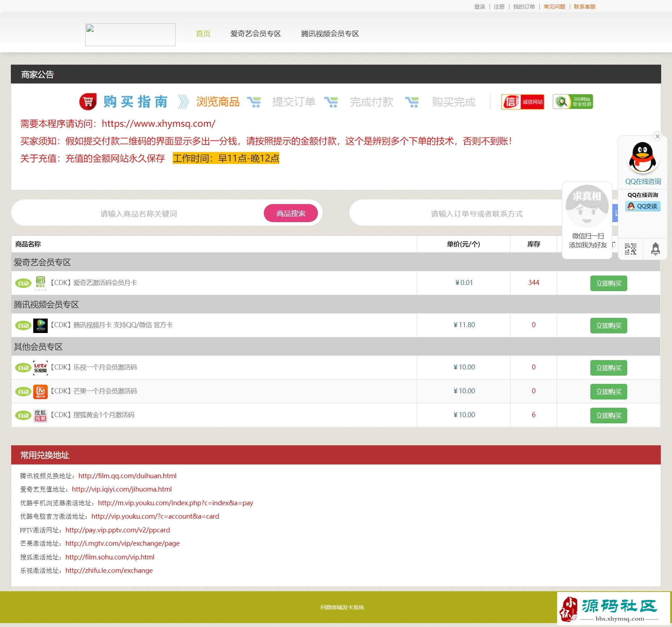Image resolution: width=672 pixels, height=627 pixels.
Task: Click the order number search field
Action: 477,213
